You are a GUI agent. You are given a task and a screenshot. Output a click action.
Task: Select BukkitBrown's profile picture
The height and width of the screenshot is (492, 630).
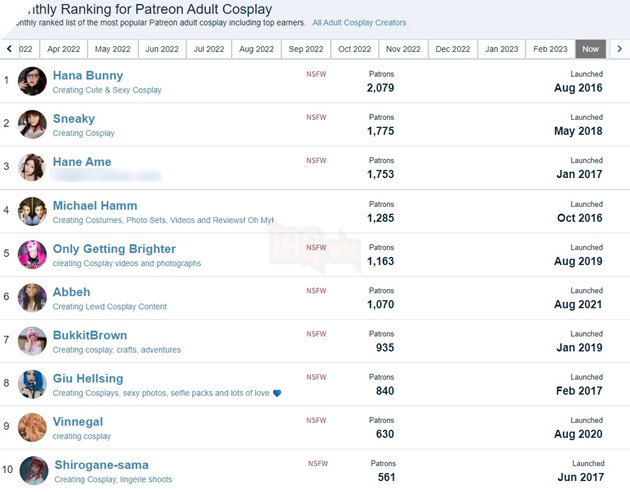click(32, 341)
